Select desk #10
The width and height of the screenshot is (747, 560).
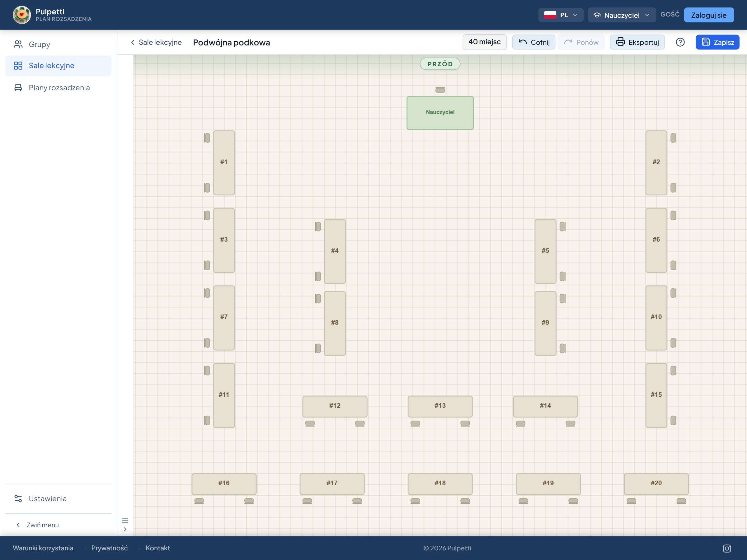(656, 318)
